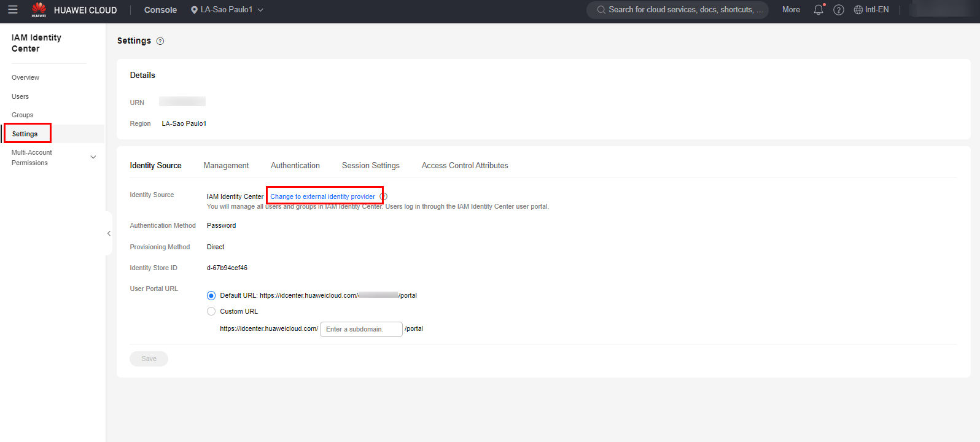
Task: Click the Huawei Cloud logo
Action: click(39, 10)
